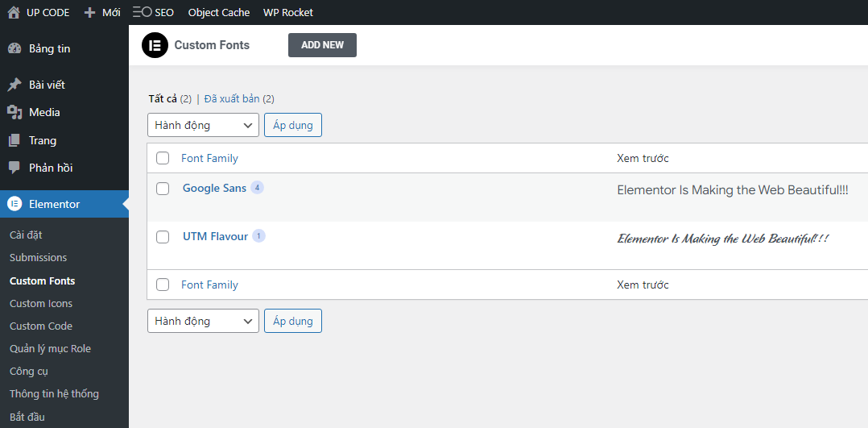Screen dimensions: 868x428
Task: Click the ADD NEW button
Action: [322, 45]
